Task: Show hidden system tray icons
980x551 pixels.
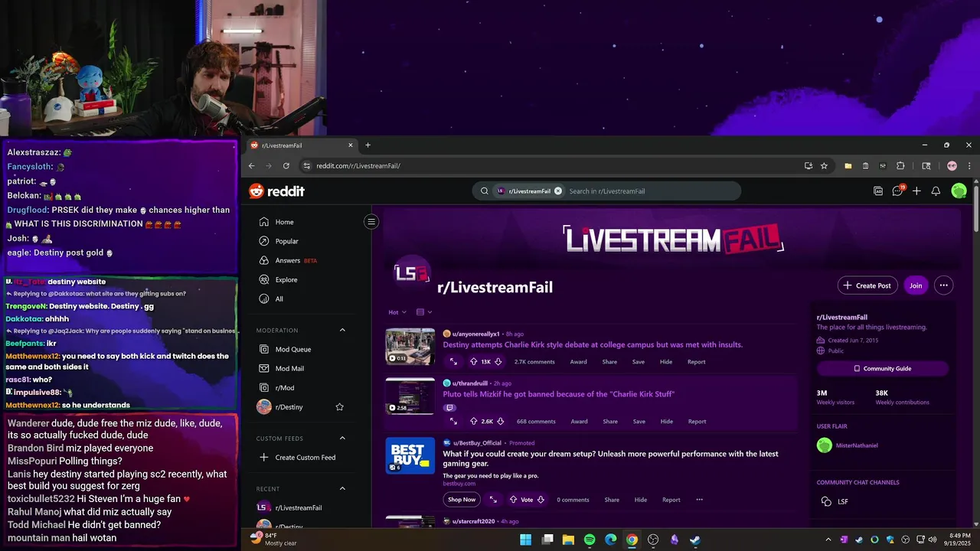Action: (828, 540)
